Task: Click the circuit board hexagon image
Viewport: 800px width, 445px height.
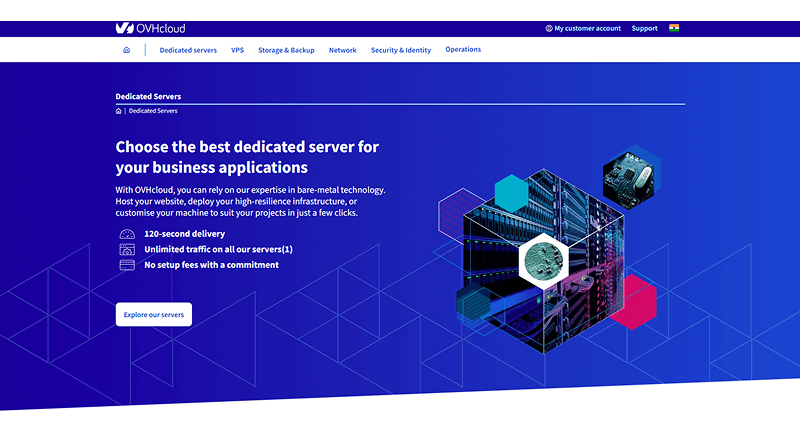Action: [629, 180]
